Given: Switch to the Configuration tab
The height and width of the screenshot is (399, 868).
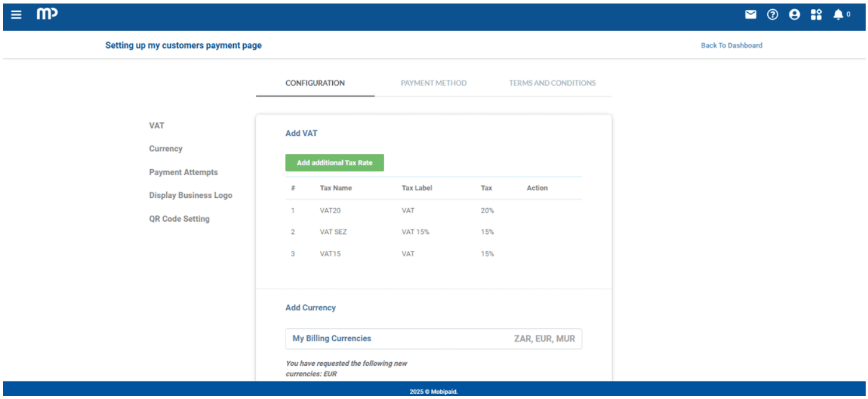Looking at the screenshot, I should click(315, 83).
